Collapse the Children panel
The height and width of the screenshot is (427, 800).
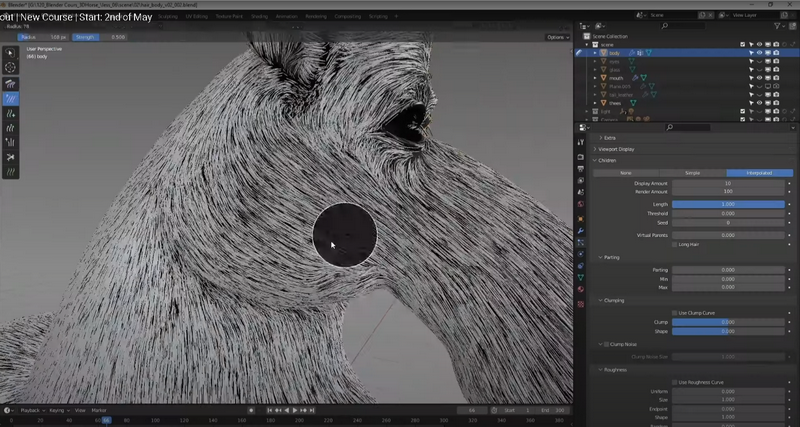pyautogui.click(x=605, y=160)
